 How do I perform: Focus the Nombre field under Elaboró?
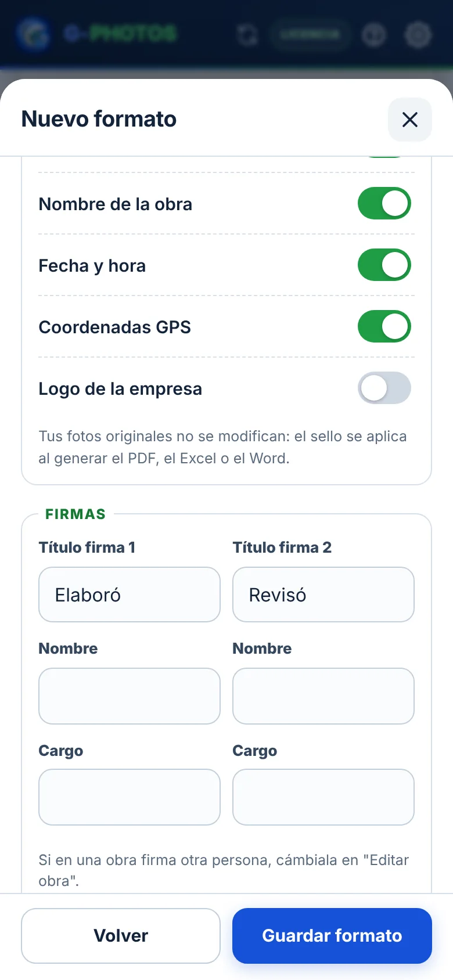[130, 696]
